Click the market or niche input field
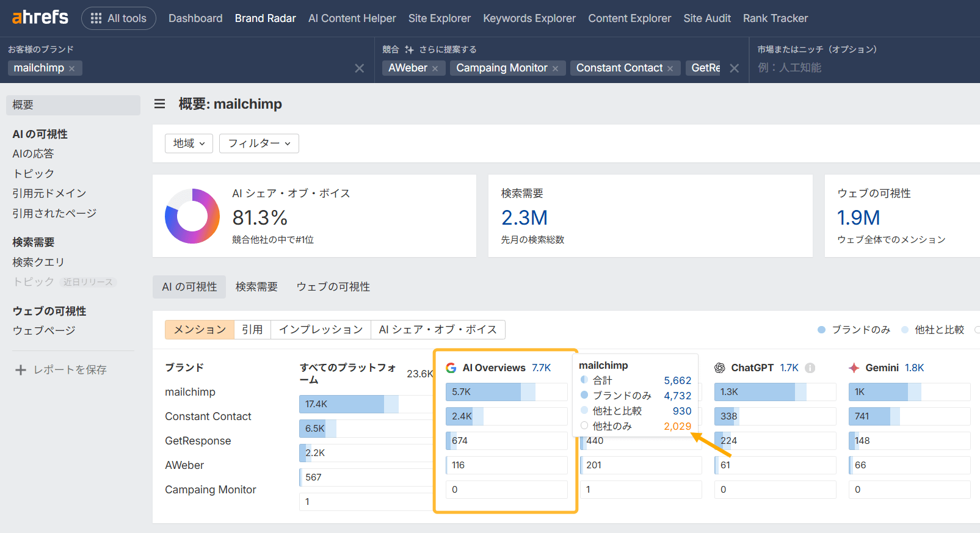The width and height of the screenshot is (980, 533). pyautogui.click(x=866, y=68)
